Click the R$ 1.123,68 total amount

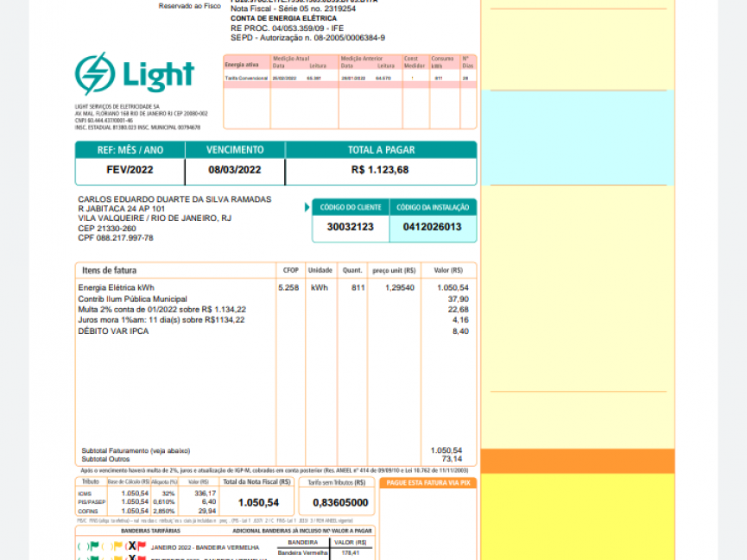pyautogui.click(x=380, y=170)
